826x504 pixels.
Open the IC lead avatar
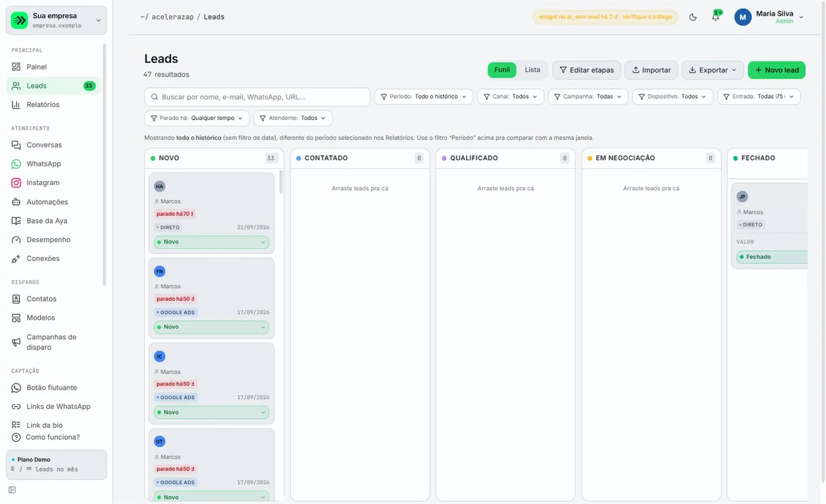click(x=159, y=357)
